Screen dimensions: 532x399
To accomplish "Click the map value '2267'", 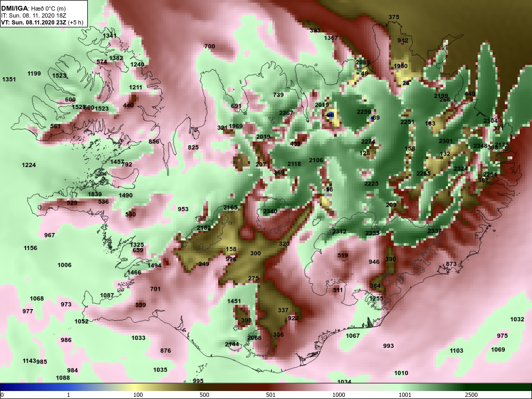I will 286,113.
